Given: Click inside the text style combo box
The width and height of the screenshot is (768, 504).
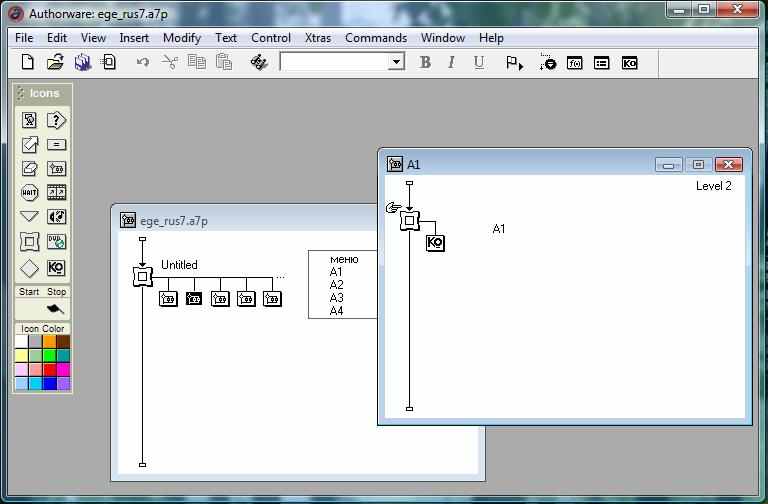Looking at the screenshot, I should pos(335,62).
